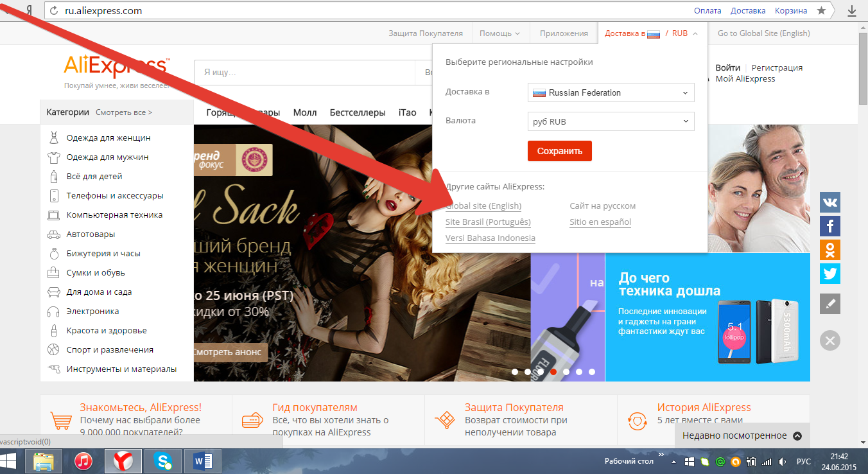
Task: Open the Корзина link in address bar
Action: pyautogui.click(x=791, y=11)
